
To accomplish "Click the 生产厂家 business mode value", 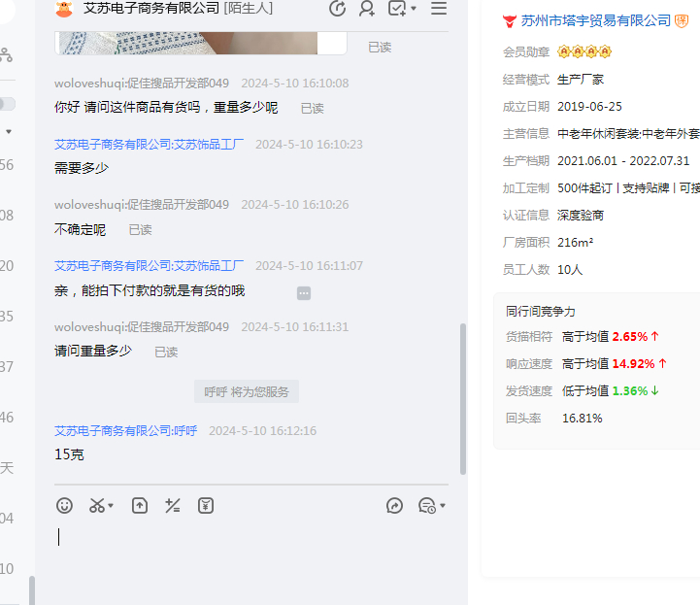I will [x=581, y=80].
